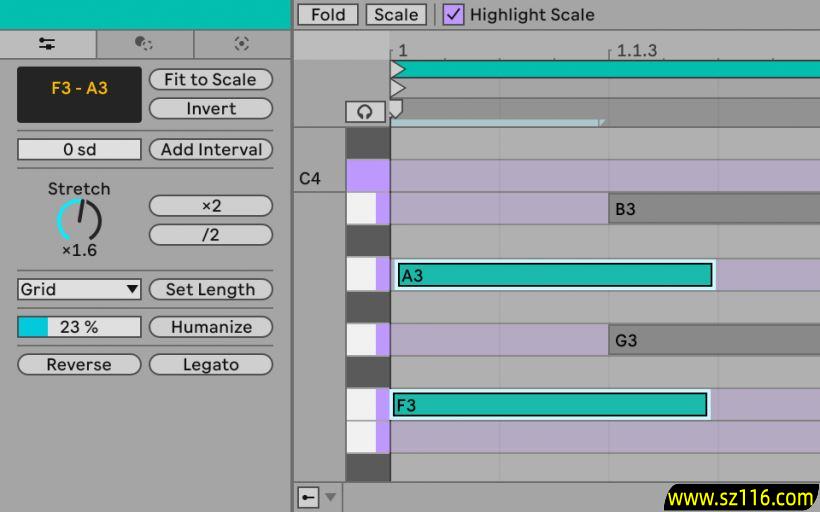Image resolution: width=820 pixels, height=512 pixels.
Task: Click the velocity lane icon at bottom left
Action: pyautogui.click(x=308, y=496)
